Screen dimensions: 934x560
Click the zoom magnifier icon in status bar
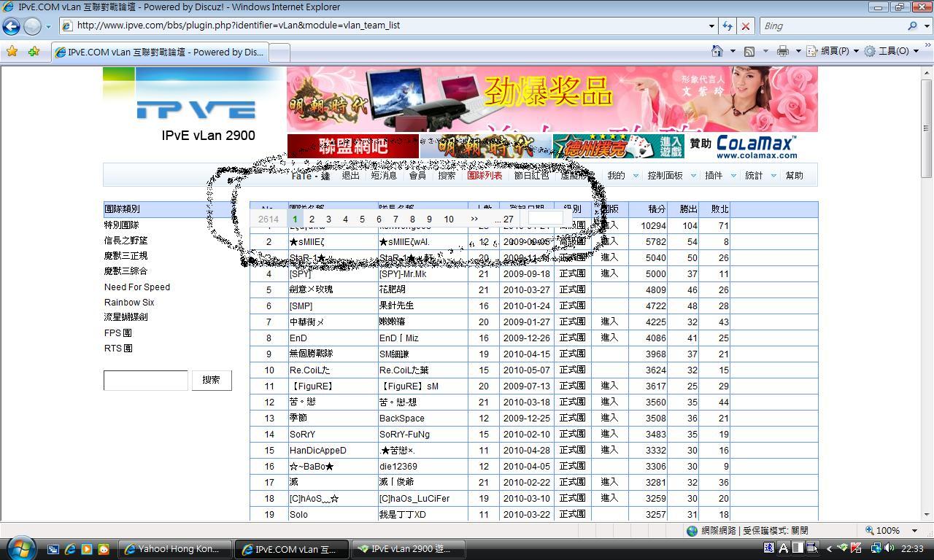(870, 530)
